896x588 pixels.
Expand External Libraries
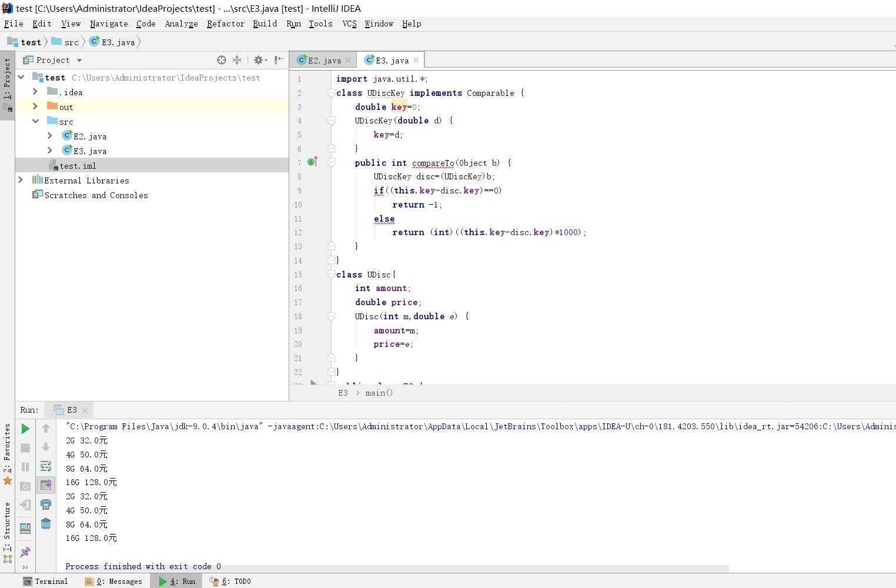(21, 180)
